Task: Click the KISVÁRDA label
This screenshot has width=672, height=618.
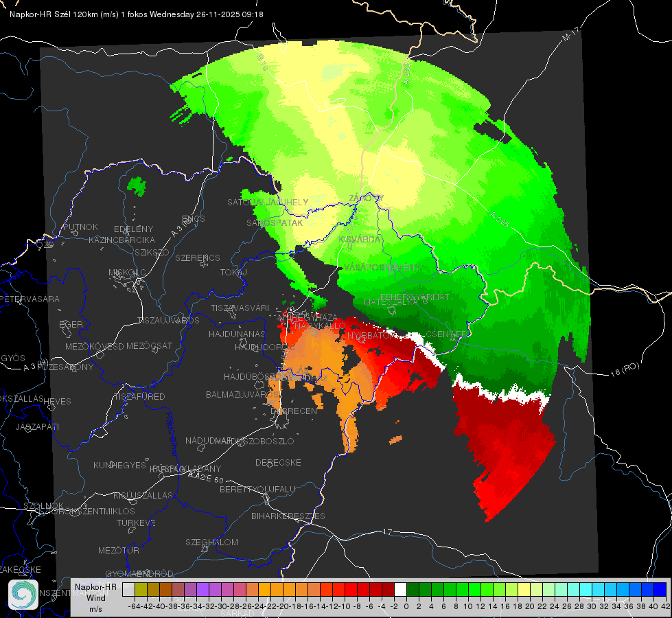Action: coord(360,239)
